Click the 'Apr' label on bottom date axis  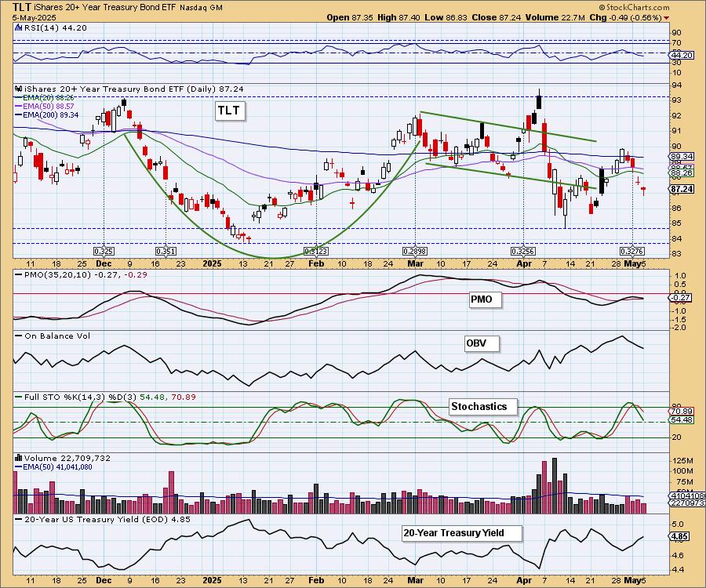(524, 580)
